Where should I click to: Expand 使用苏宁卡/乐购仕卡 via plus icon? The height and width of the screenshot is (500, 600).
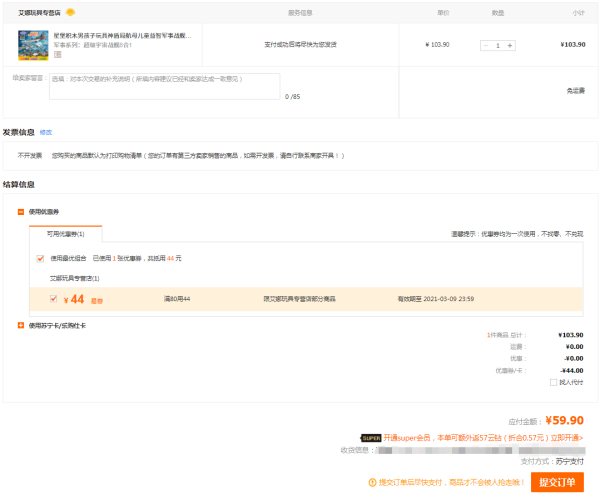[21, 326]
